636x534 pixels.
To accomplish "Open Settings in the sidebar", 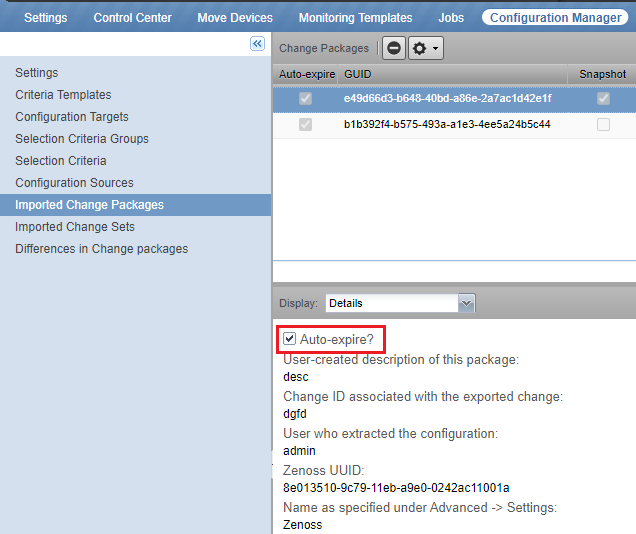I will 37,73.
